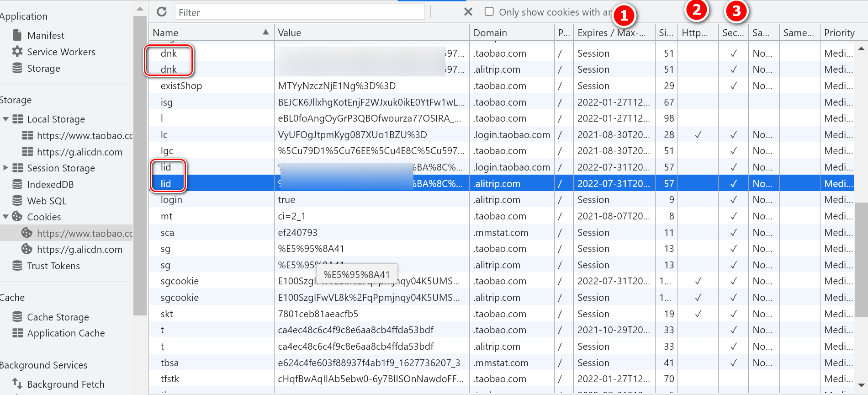This screenshot has height=395, width=868.
Task: Click the Session Storage grid icon
Action: [17, 168]
